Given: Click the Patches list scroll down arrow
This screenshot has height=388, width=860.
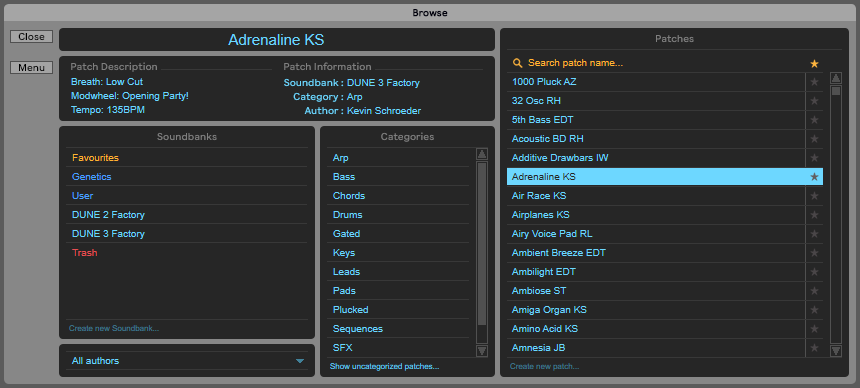Looking at the screenshot, I should [836, 351].
